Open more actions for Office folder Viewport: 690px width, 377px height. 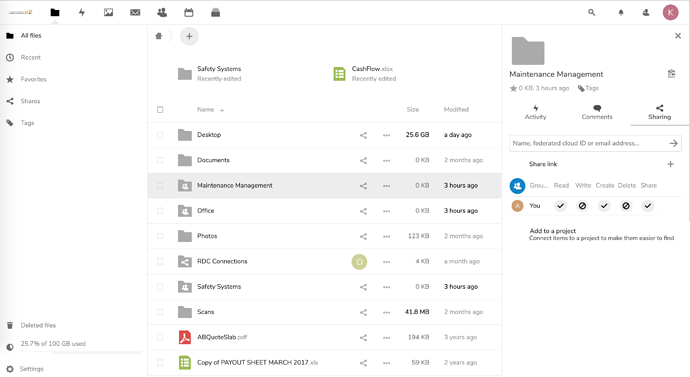coord(386,211)
